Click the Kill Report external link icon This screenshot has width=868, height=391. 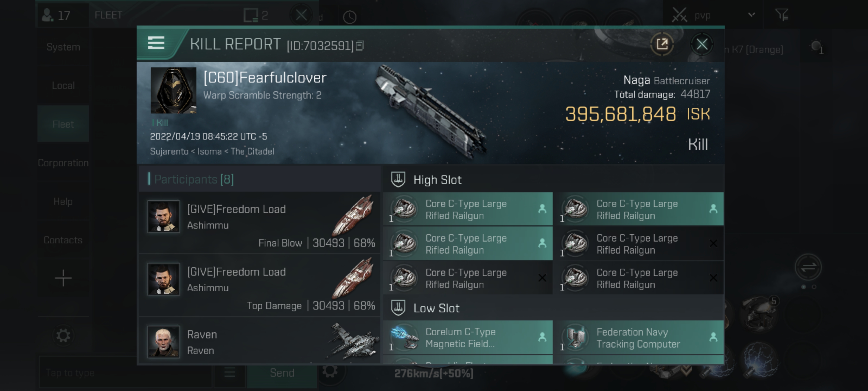coord(662,44)
